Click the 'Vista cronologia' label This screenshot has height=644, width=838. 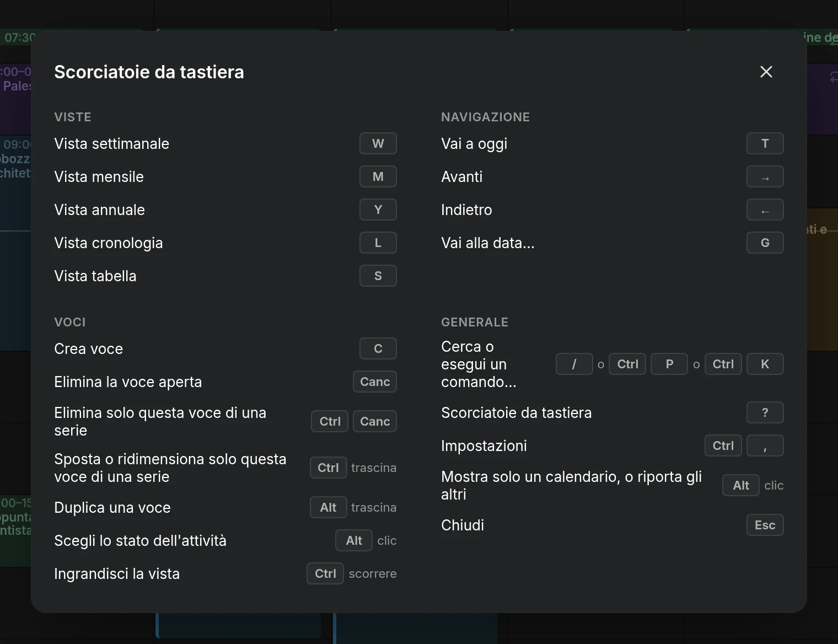coord(109,243)
